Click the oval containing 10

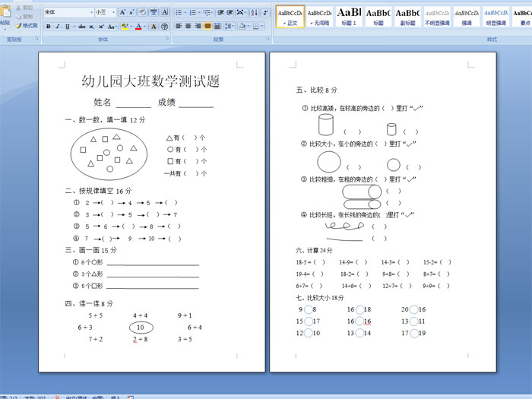click(x=141, y=328)
